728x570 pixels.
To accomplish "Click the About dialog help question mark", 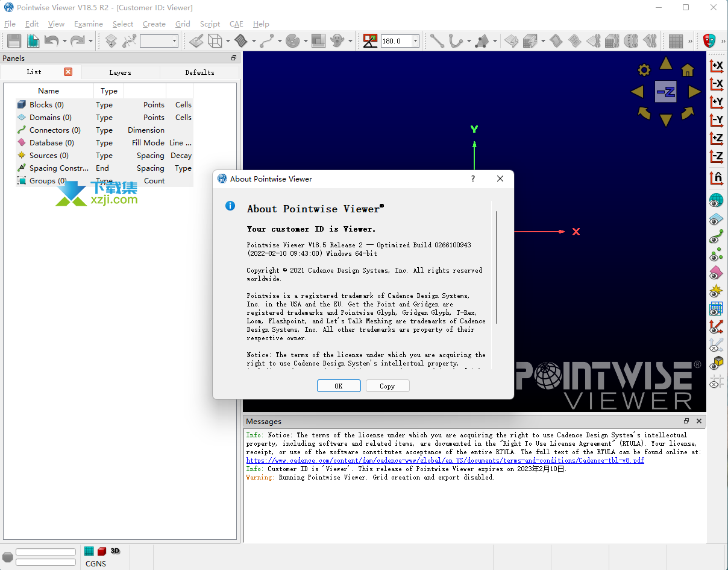I will pos(473,179).
